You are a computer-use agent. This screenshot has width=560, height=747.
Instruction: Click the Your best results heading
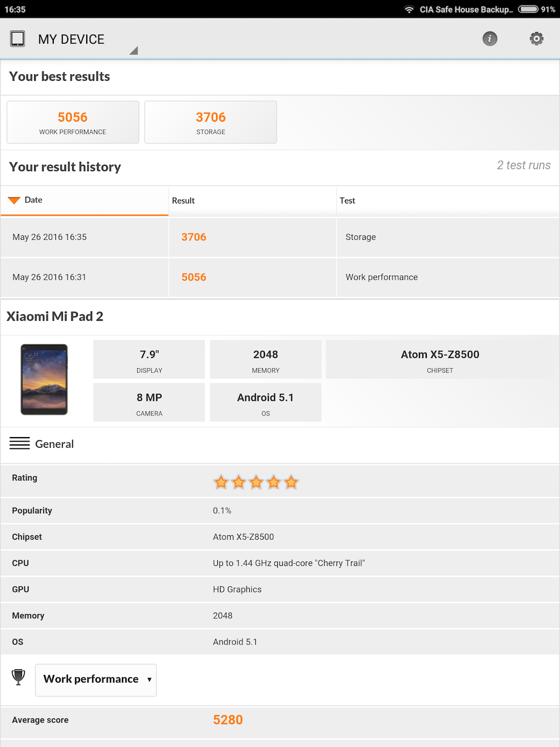[60, 76]
